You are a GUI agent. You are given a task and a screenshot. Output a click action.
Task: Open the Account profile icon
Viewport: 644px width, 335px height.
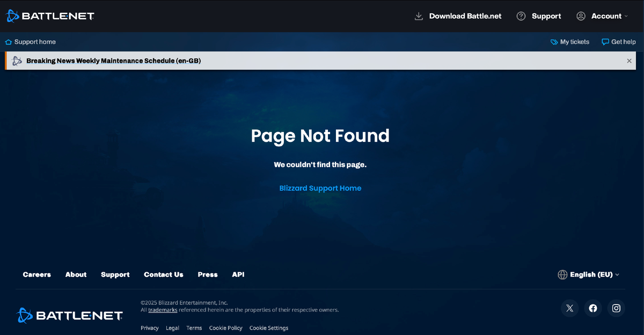pos(580,16)
